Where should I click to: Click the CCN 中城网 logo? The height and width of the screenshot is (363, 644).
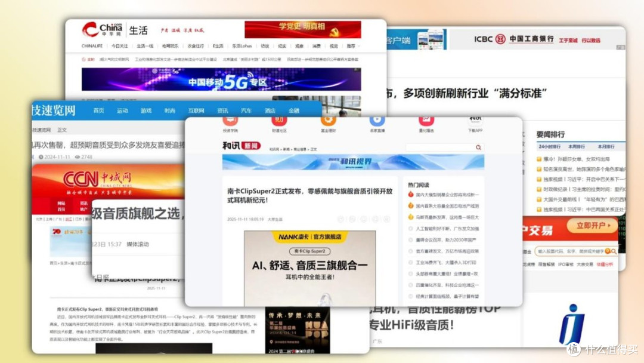pyautogui.click(x=97, y=180)
